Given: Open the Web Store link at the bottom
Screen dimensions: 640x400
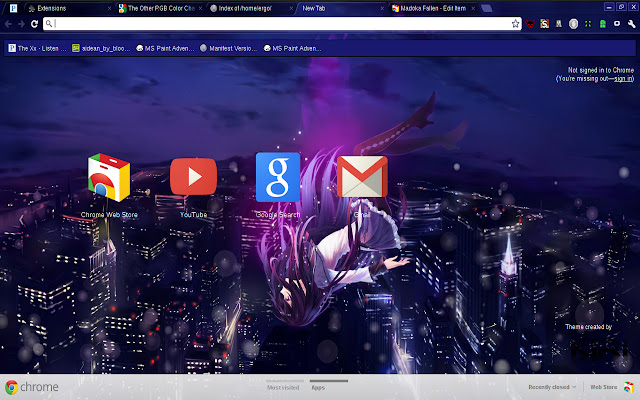Looking at the screenshot, I should [x=612, y=387].
